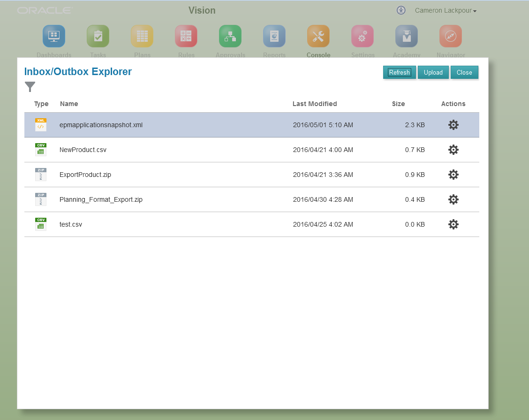Click the ZIP icon for ExportProduct.zip

coord(41,175)
